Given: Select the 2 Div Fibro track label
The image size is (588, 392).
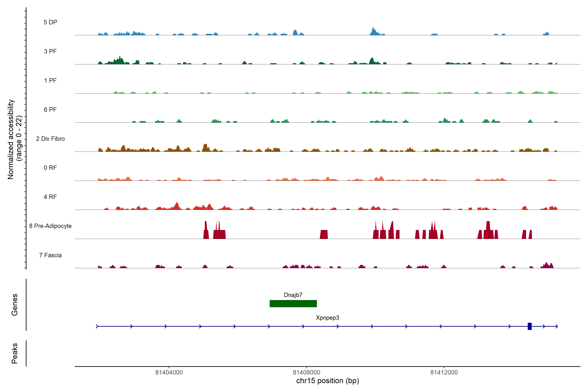Looking at the screenshot, I should pos(50,139).
